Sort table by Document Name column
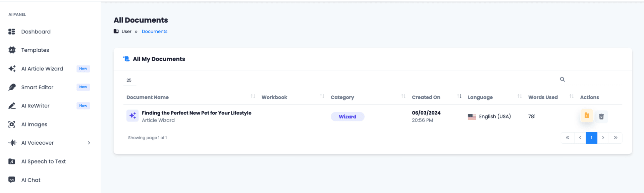 point(148,97)
